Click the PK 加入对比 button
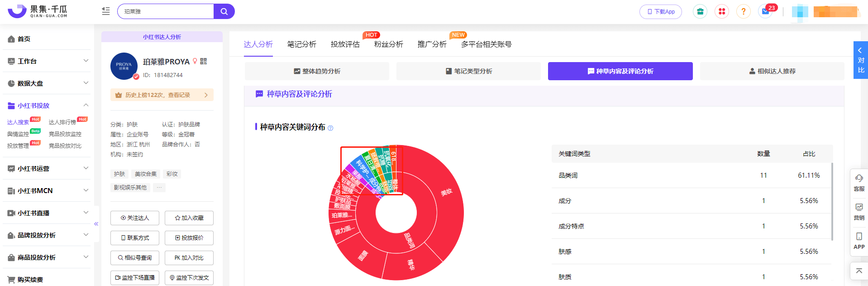This screenshot has height=286, width=868. coord(189,258)
